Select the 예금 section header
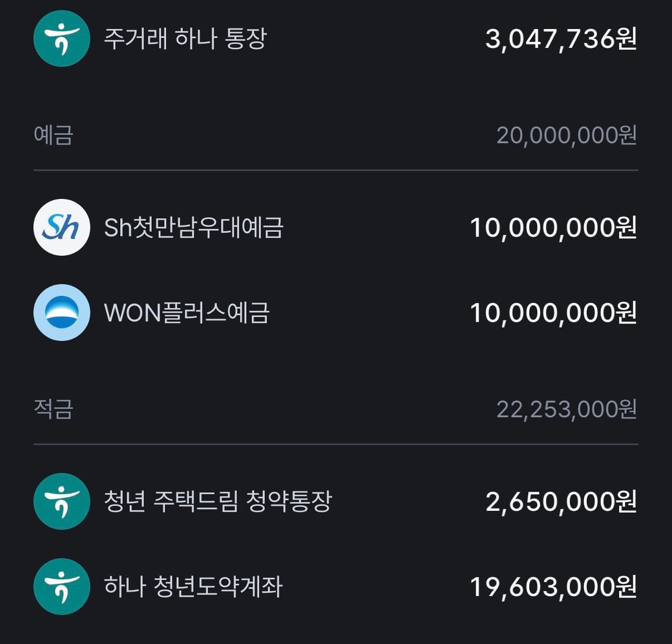Image resolution: width=672 pixels, height=644 pixels. [x=54, y=136]
